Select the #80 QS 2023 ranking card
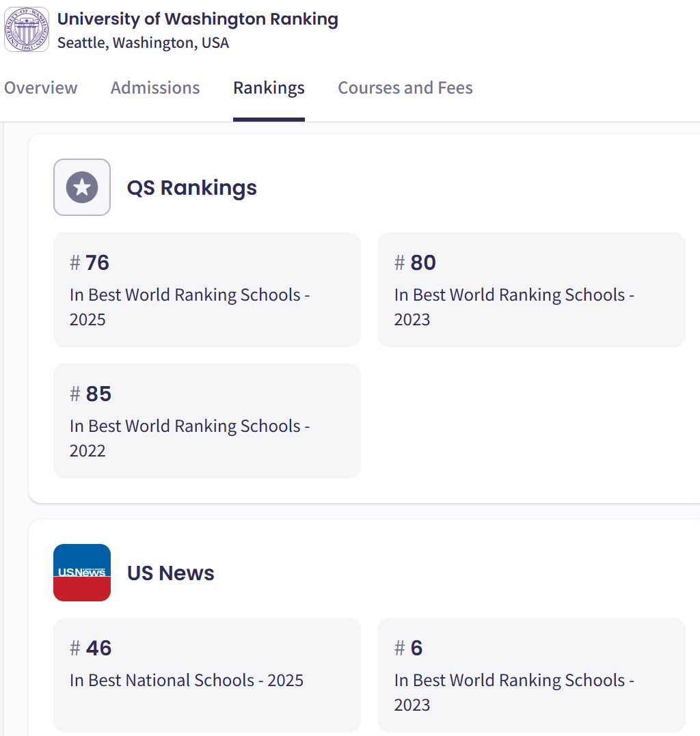 point(531,290)
